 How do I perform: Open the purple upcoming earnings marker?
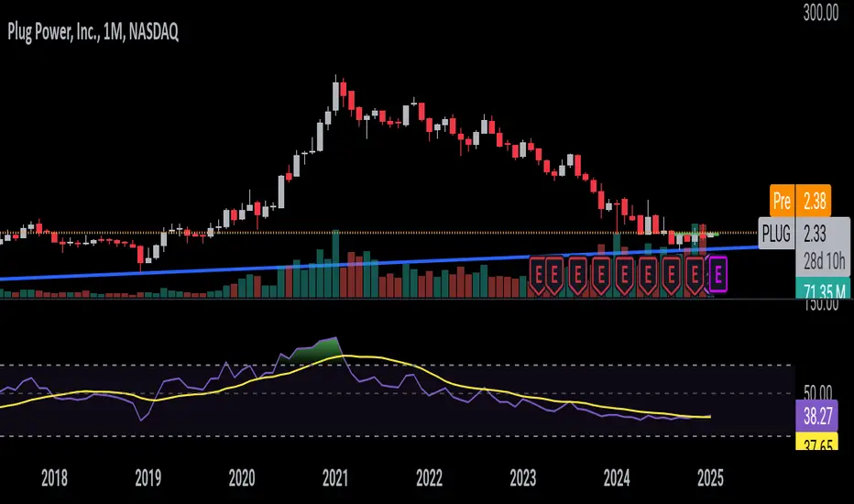click(717, 275)
